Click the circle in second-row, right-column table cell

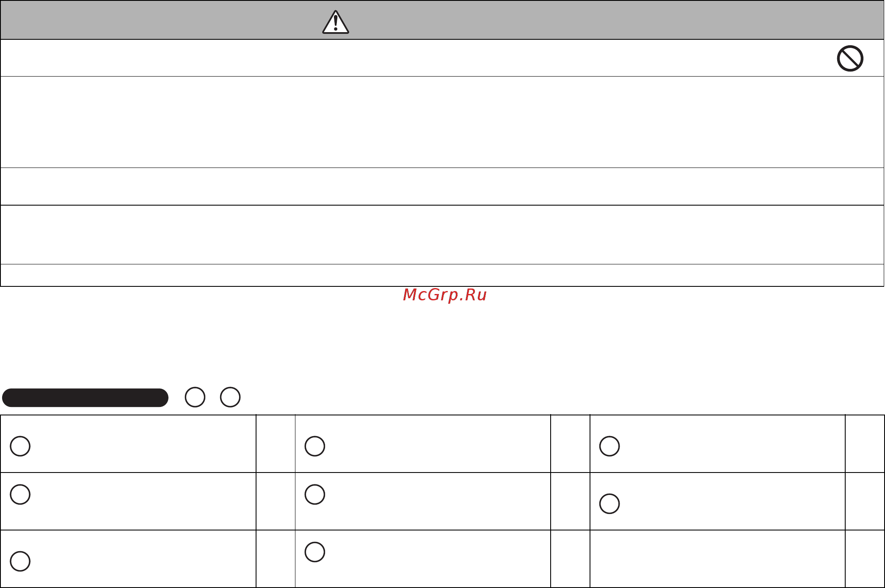click(x=609, y=503)
